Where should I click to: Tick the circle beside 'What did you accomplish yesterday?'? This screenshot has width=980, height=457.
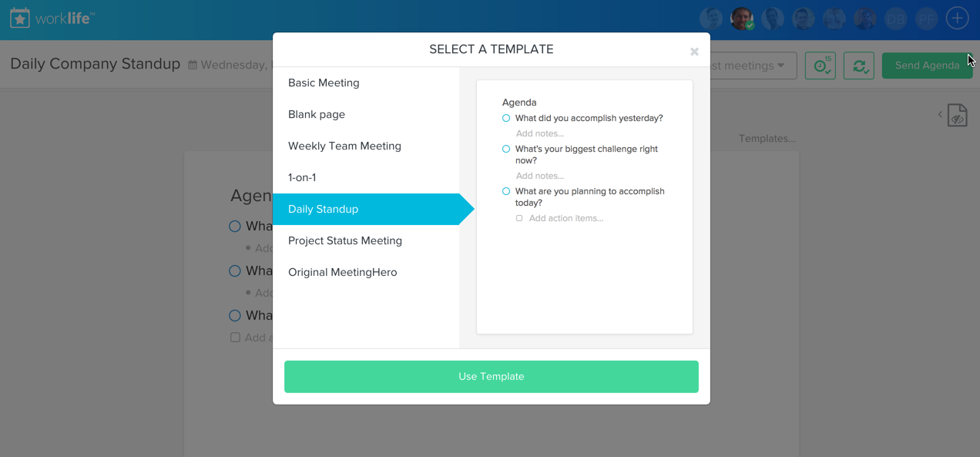[x=506, y=118]
